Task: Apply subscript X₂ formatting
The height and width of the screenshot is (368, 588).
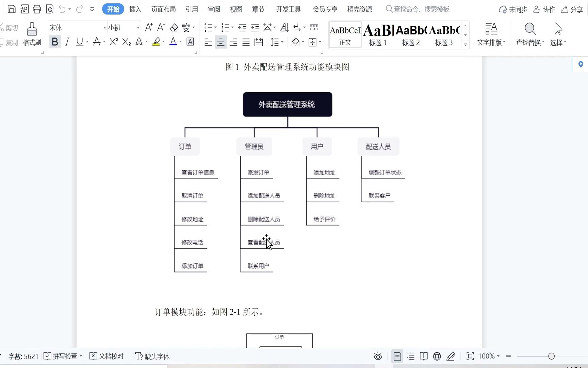Action: point(127,42)
